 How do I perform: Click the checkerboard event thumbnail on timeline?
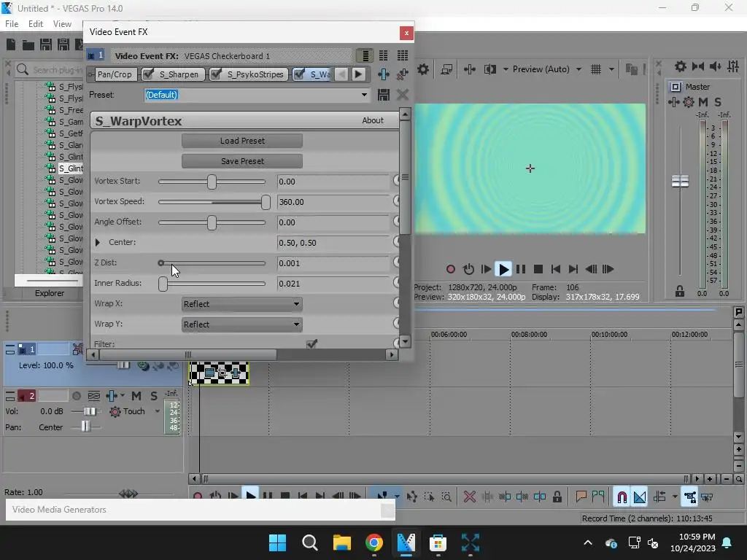pos(219,373)
